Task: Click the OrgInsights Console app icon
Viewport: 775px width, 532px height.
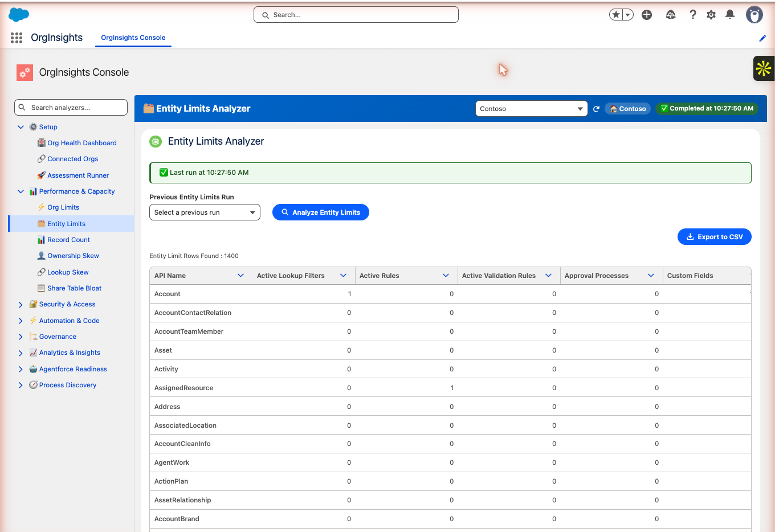Action: [x=25, y=72]
